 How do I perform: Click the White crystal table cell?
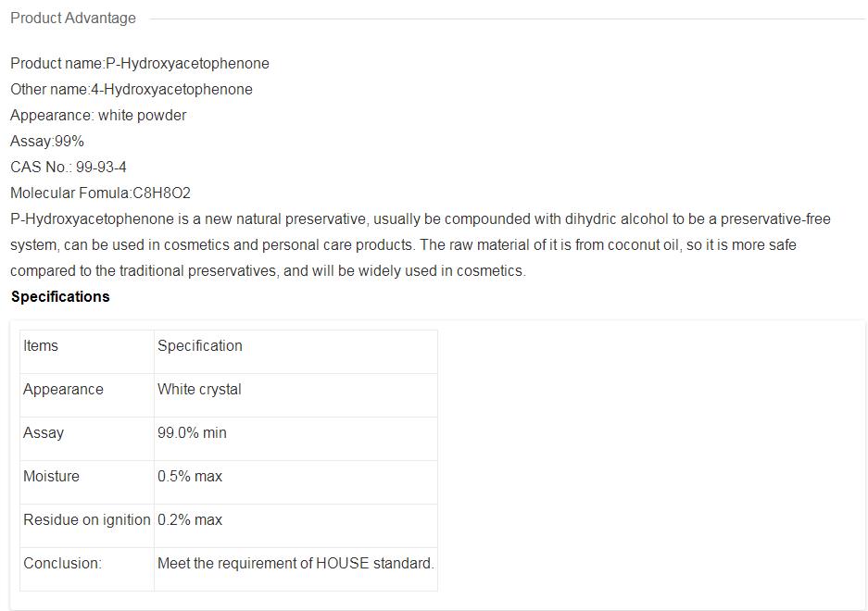pos(199,390)
